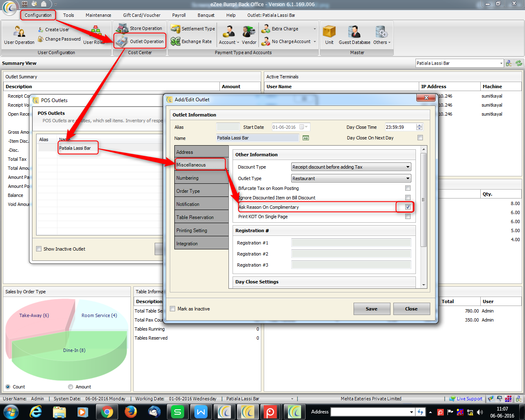Open the taskbar Address bar dropdown
The width and height of the screenshot is (525, 420).
tap(411, 412)
